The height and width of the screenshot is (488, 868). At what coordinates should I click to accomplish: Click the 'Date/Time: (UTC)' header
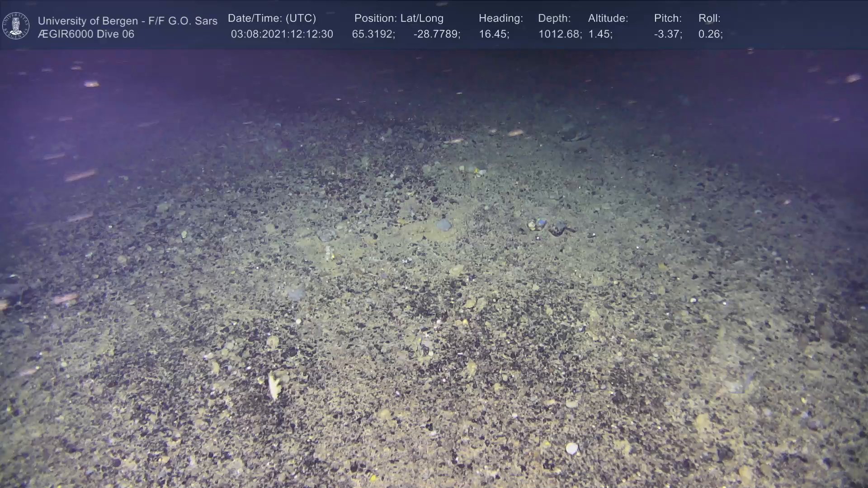point(272,19)
